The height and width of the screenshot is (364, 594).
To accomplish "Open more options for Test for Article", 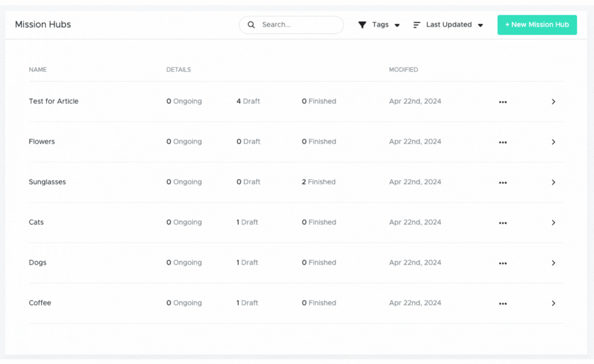I will pos(503,102).
